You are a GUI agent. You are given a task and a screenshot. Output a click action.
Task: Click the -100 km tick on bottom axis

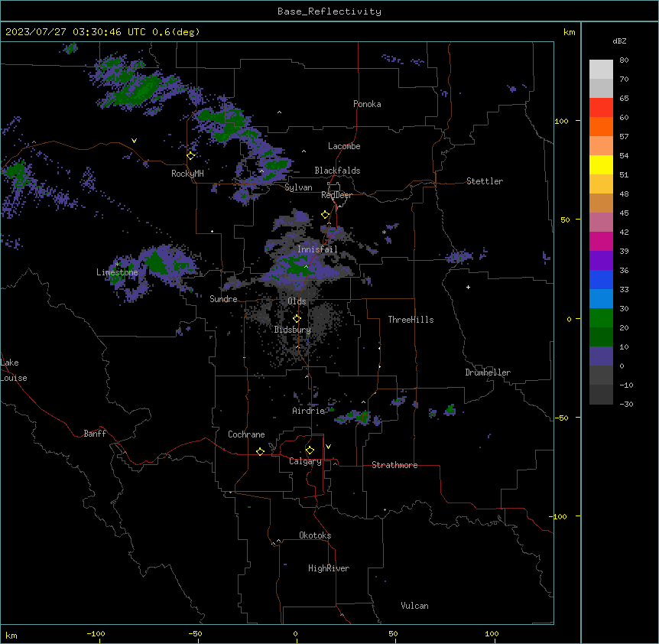tap(96, 633)
